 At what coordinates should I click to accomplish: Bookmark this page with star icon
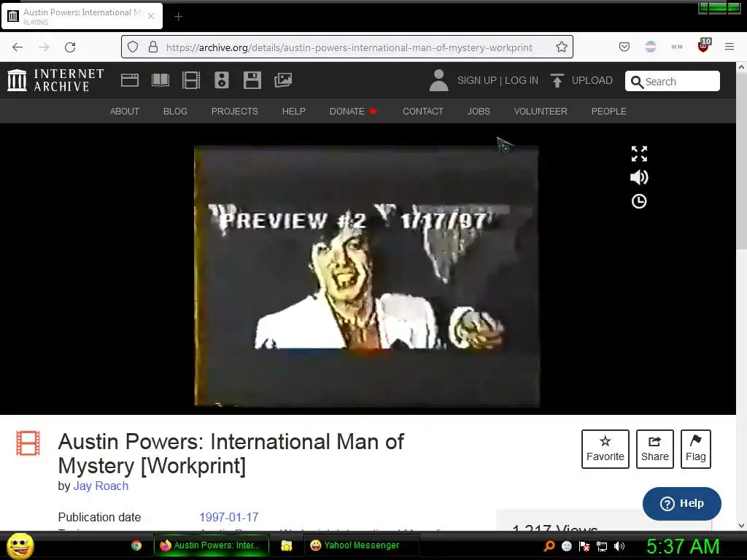coord(562,47)
